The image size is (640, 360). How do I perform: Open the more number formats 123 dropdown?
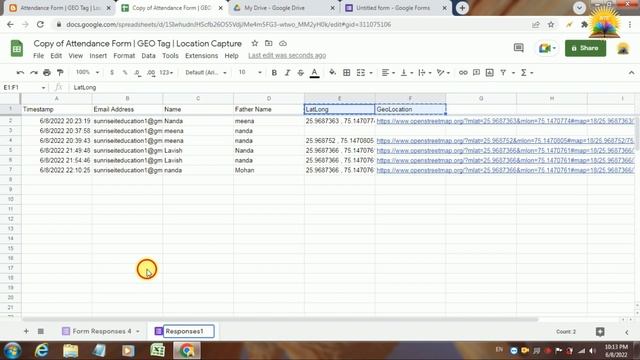click(x=166, y=73)
